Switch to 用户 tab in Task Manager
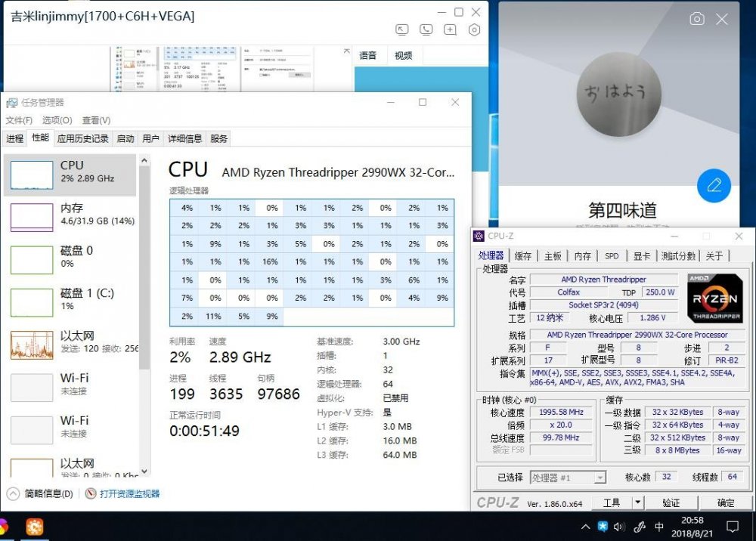 [x=151, y=139]
